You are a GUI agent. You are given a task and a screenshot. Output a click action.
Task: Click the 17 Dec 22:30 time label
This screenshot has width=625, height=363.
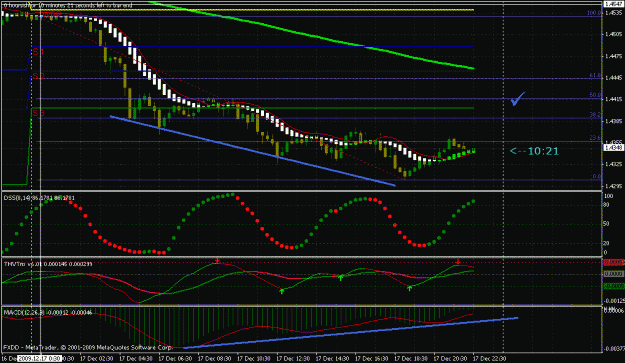(489, 358)
